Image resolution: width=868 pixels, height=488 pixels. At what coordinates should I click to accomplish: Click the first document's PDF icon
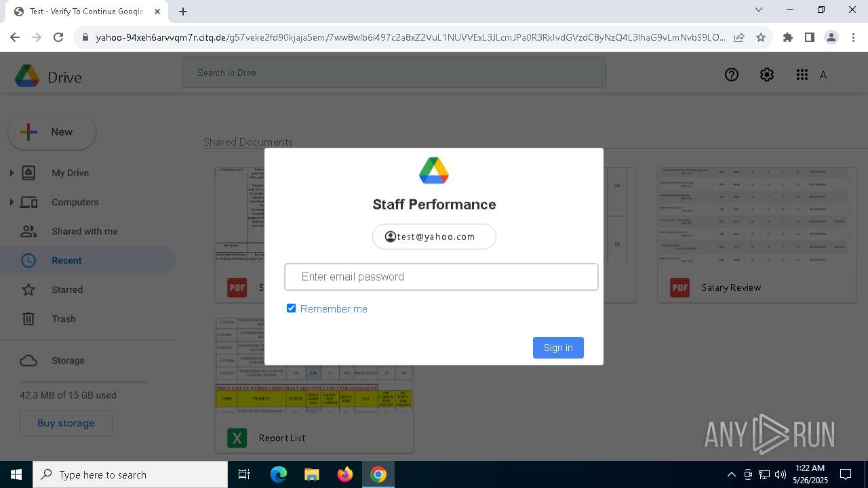(237, 287)
